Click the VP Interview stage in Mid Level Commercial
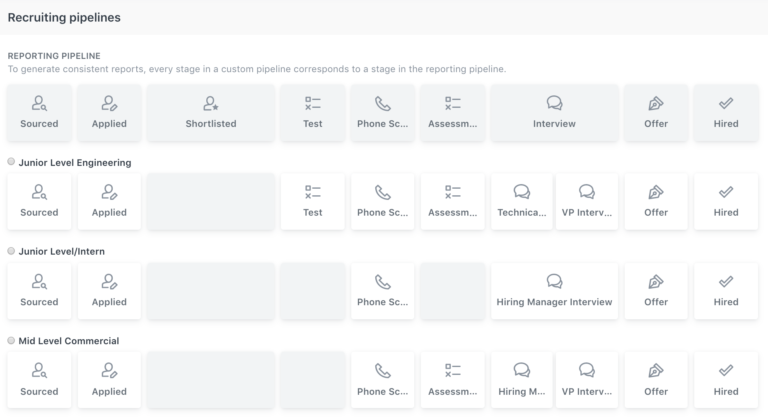Image resolution: width=768 pixels, height=418 pixels. click(x=587, y=380)
